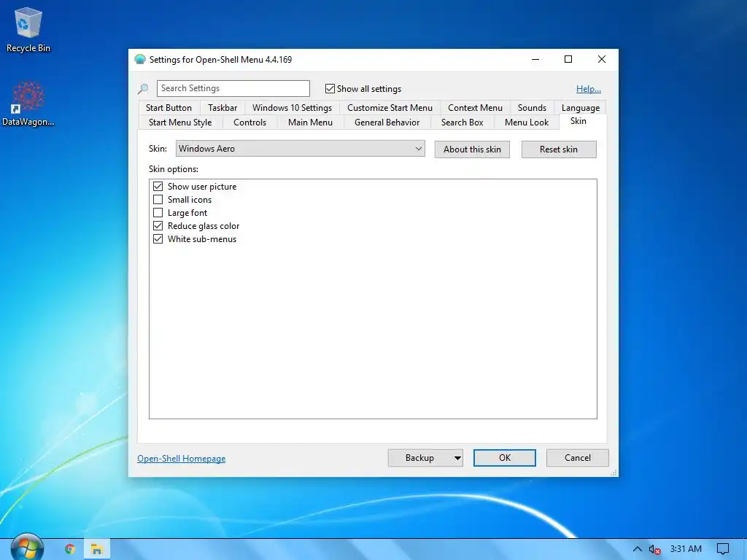Open the Search Box tab
Viewport: 747px width, 560px height.
pyautogui.click(x=462, y=122)
